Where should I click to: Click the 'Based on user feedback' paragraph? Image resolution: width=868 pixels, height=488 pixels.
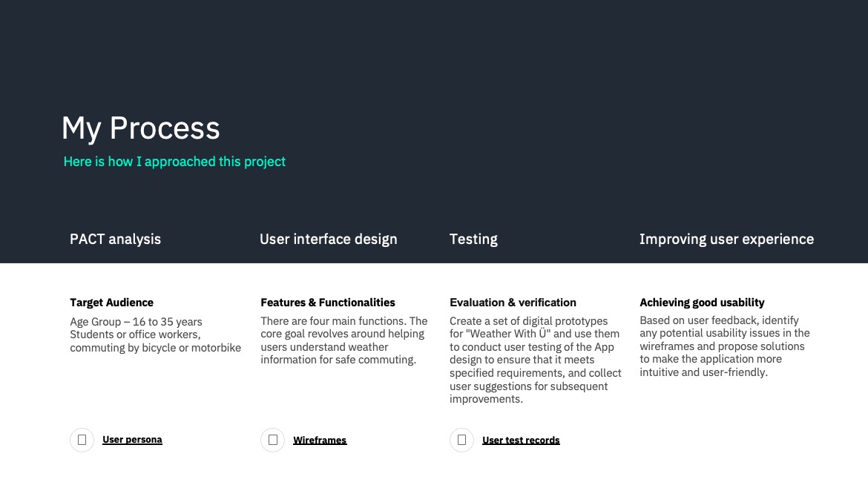(725, 346)
